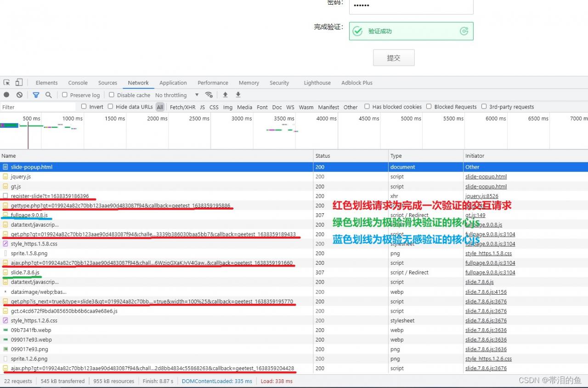Toggle Hide data URLs checkbox

[x=110, y=107]
